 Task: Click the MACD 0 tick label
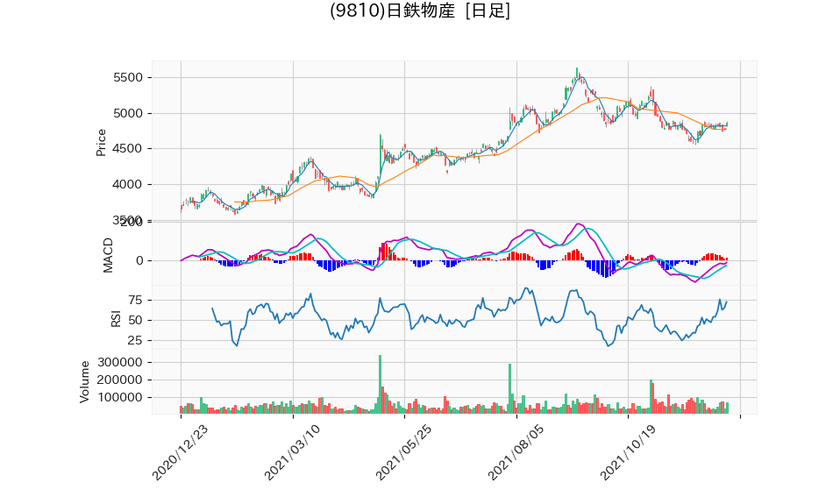point(139,261)
